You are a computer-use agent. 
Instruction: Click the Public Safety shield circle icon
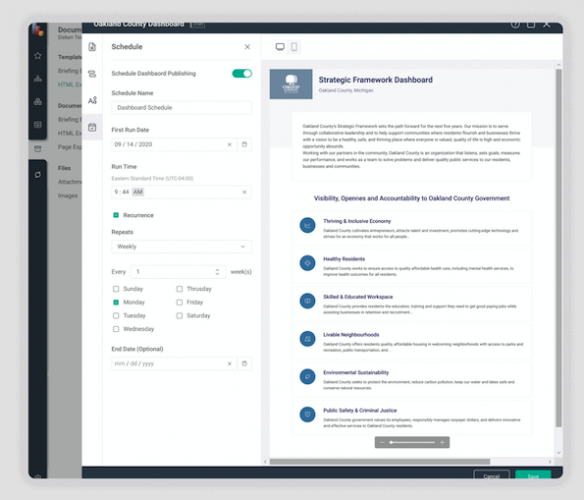point(307,414)
